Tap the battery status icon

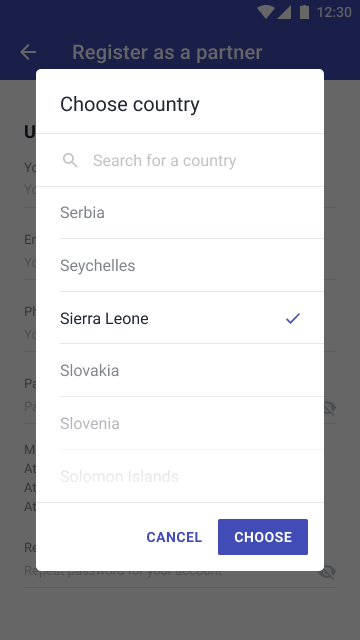[x=304, y=12]
